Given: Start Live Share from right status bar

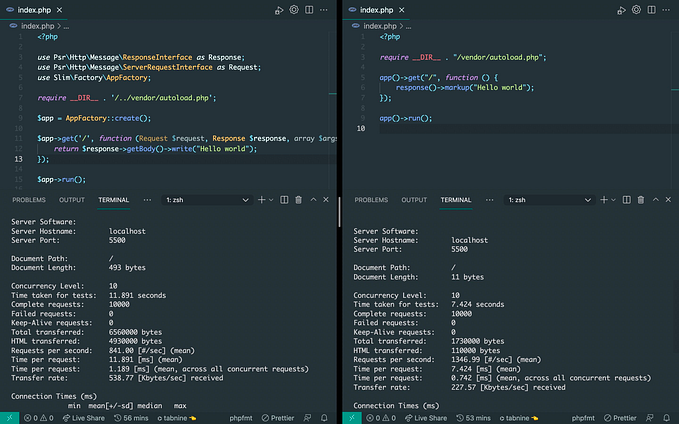Looking at the screenshot, I should (x=426, y=418).
